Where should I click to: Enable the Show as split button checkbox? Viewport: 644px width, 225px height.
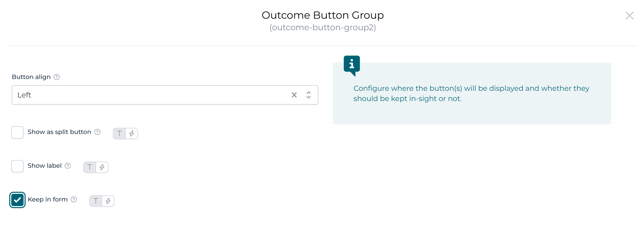click(17, 132)
